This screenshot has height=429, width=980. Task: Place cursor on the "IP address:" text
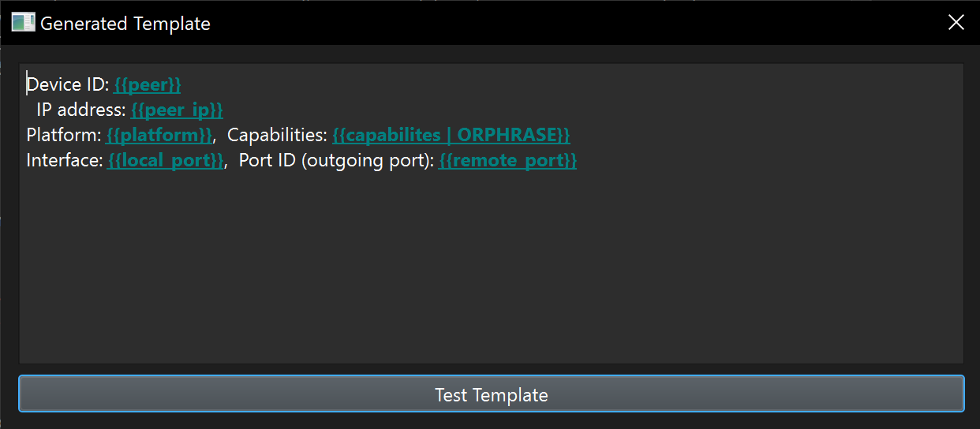tap(81, 110)
